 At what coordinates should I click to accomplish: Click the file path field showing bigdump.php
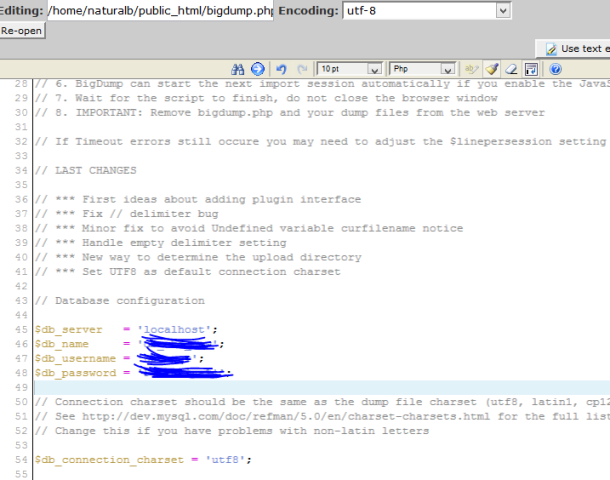click(x=160, y=11)
